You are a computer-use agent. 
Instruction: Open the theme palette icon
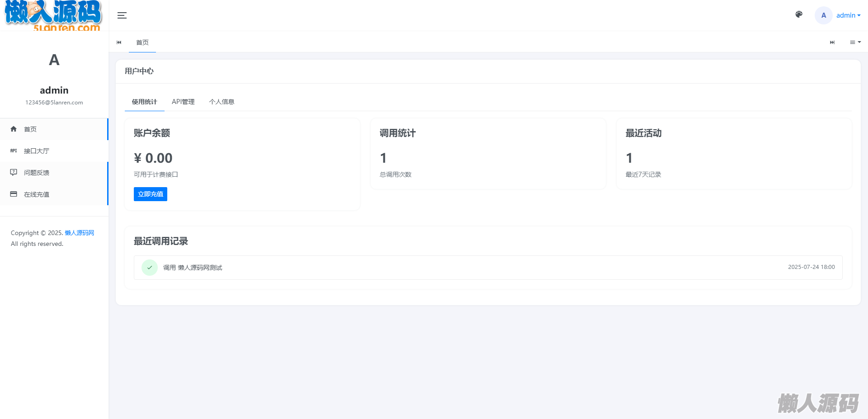click(x=799, y=14)
